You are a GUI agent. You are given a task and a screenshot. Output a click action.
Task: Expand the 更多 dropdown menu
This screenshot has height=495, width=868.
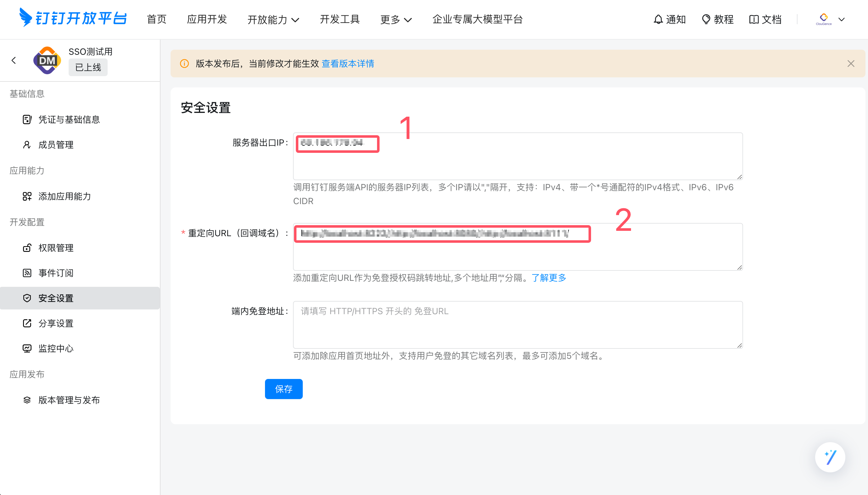click(396, 20)
